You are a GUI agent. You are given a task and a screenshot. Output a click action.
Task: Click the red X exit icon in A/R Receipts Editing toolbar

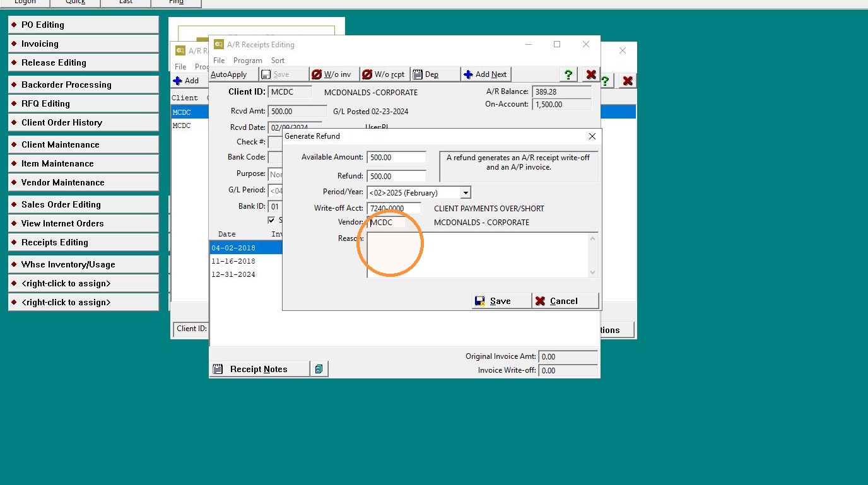point(590,74)
